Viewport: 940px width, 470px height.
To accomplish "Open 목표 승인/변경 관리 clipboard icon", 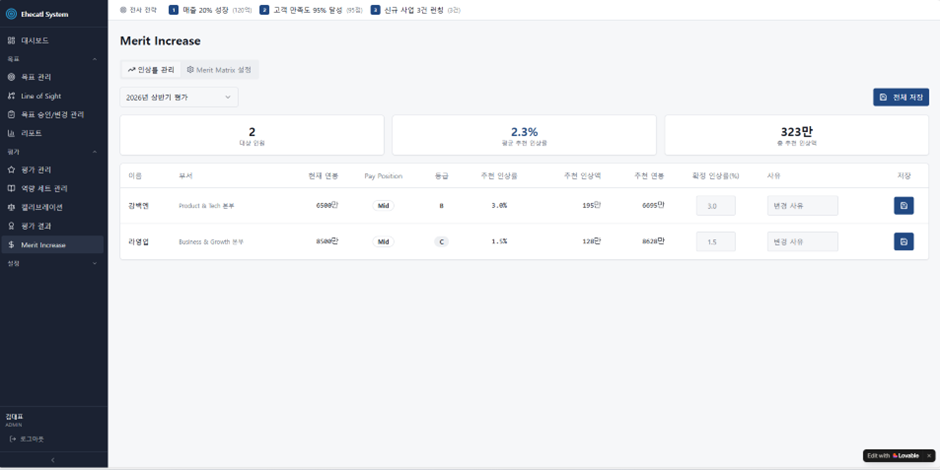I will coord(11,115).
